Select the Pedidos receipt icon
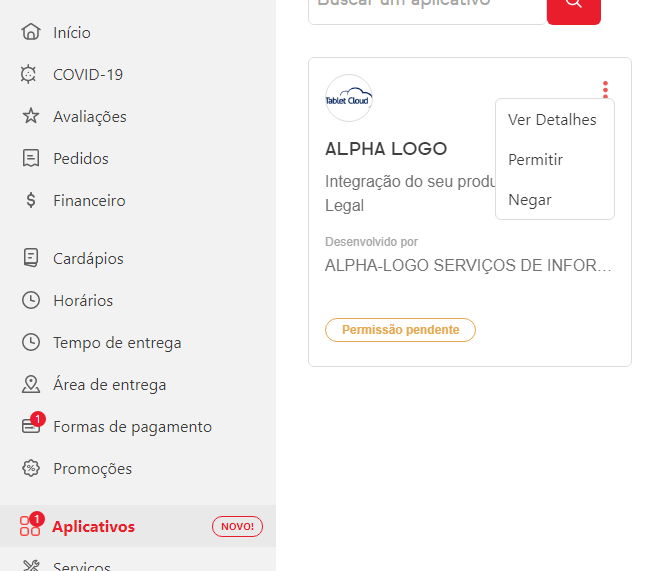 (31, 159)
